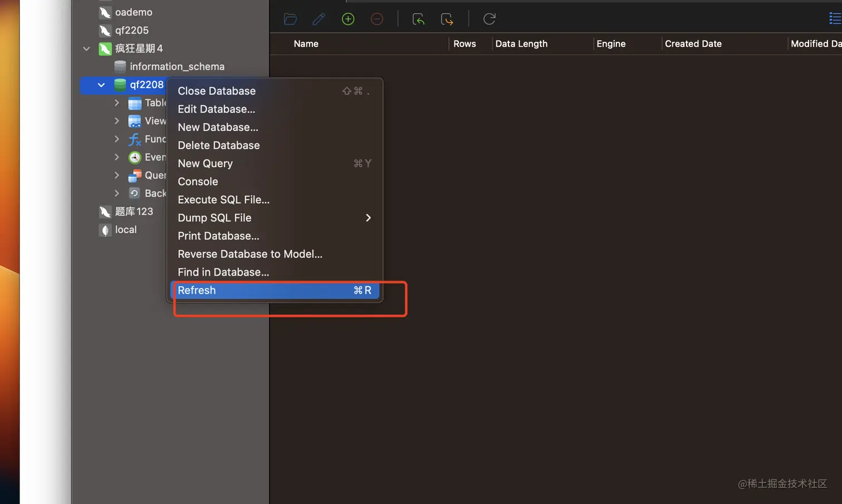This screenshot has height=504, width=842.
Task: Choose Find in Database... entry
Action: click(275, 272)
